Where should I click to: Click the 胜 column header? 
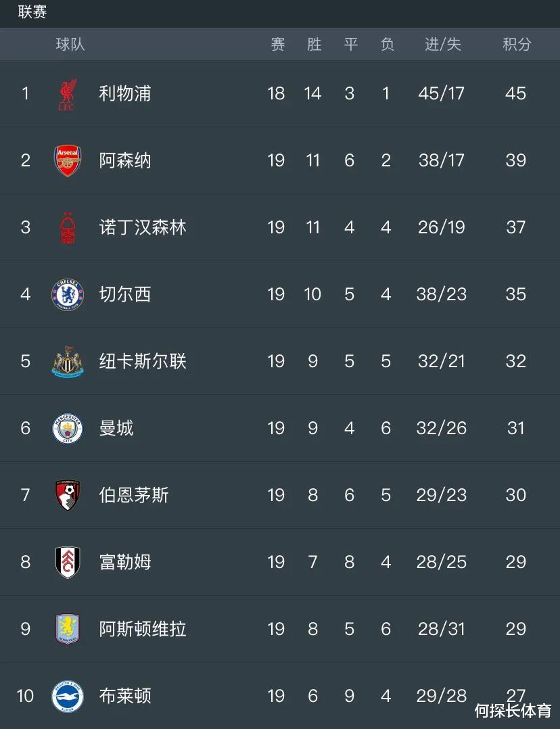(314, 44)
